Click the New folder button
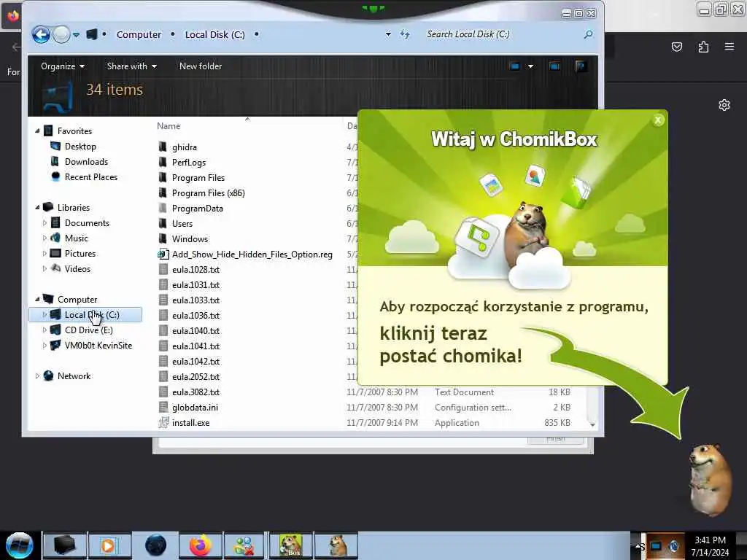The height and width of the screenshot is (560, 747). point(201,66)
